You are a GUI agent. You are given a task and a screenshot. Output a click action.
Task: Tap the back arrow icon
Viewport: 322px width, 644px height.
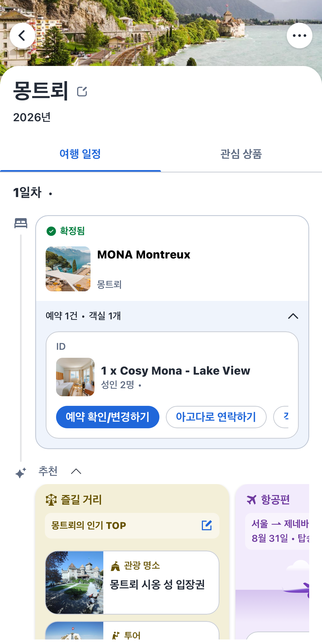point(22,36)
